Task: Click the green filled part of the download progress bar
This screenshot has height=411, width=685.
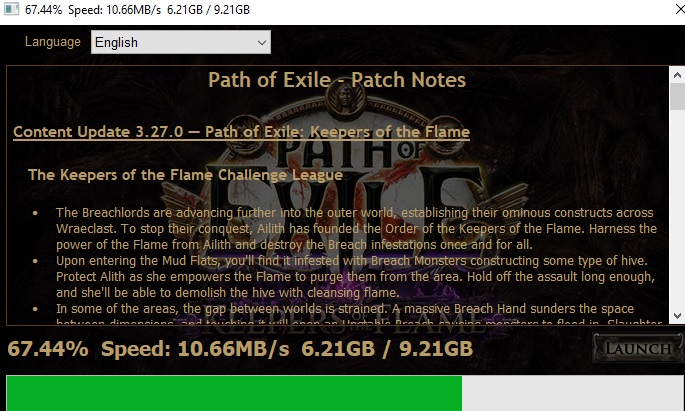Action: pyautogui.click(x=234, y=393)
